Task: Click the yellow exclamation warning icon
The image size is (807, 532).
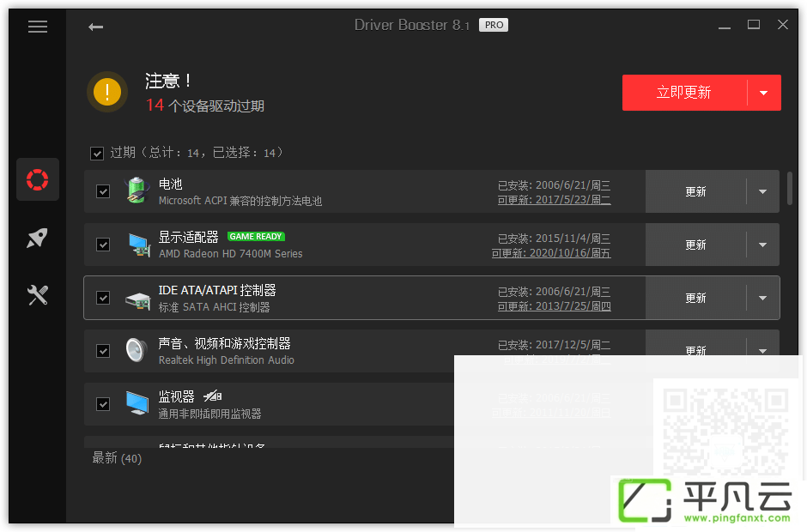Action: coord(107,92)
